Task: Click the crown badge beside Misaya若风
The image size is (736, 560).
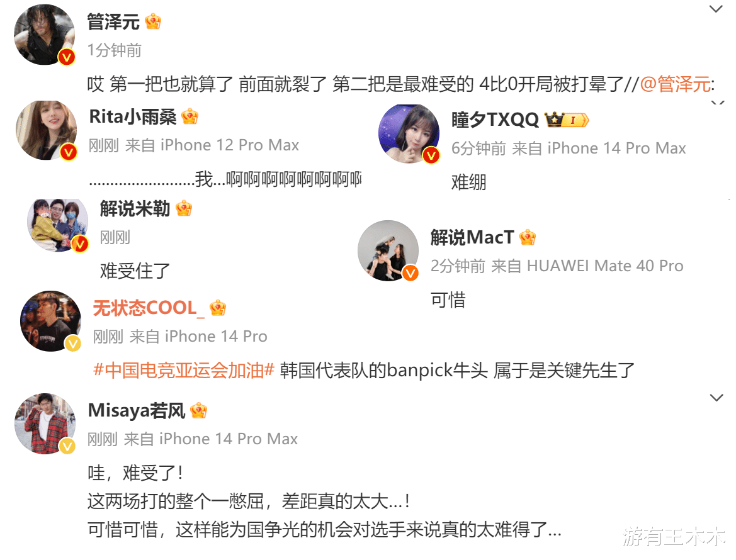Action: point(198,411)
